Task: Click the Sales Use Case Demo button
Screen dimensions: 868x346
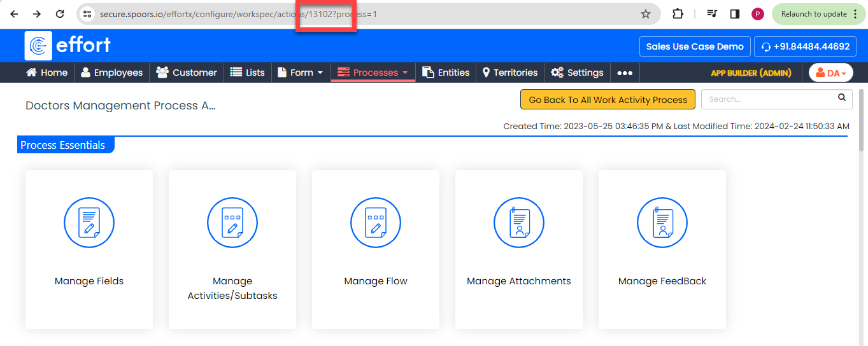Action: (695, 46)
